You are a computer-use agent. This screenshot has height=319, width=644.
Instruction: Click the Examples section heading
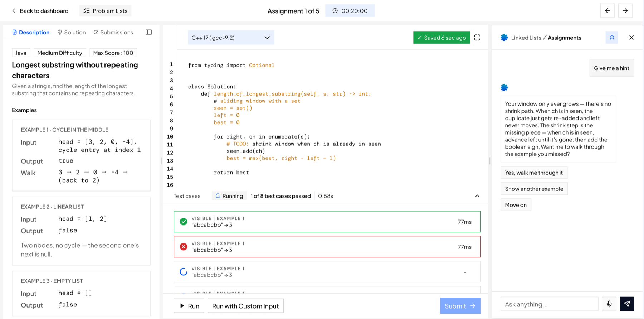pos(24,110)
